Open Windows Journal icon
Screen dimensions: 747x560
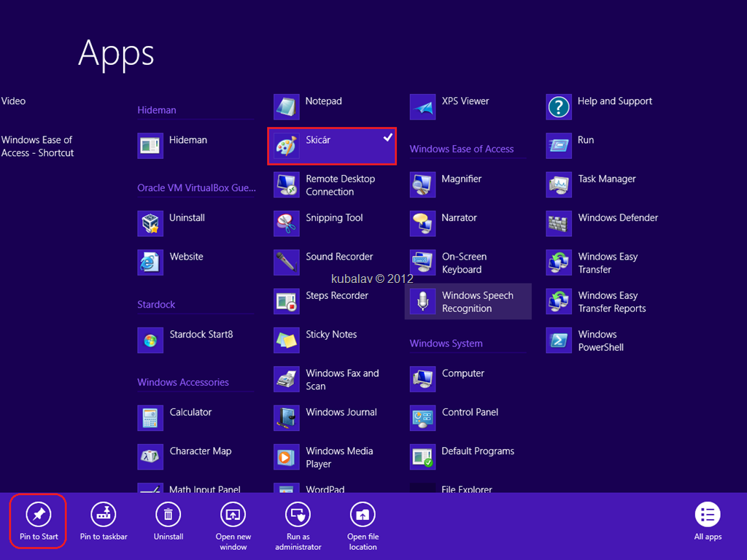286,418
